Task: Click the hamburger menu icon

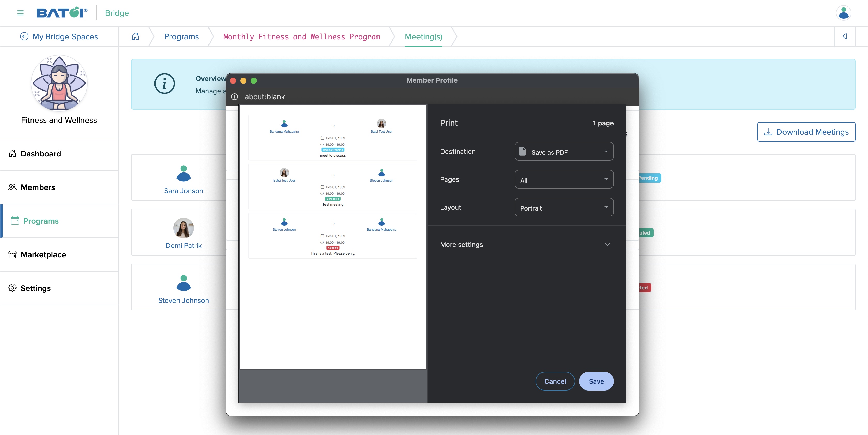Action: coord(20,12)
